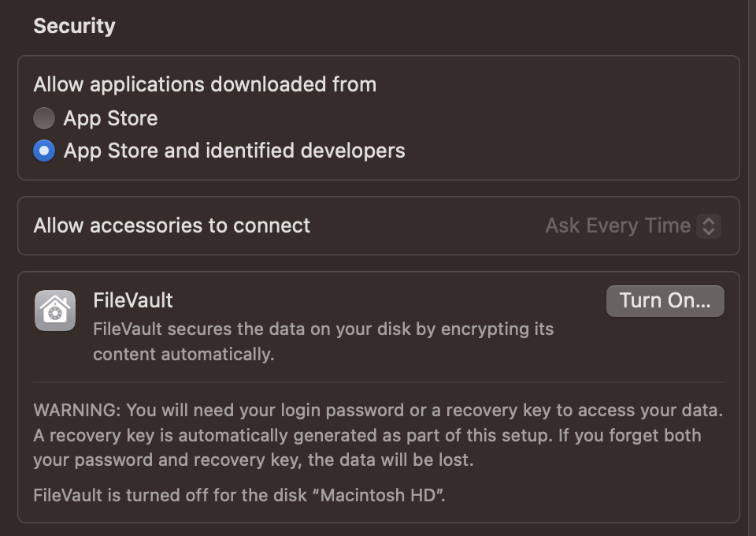The height and width of the screenshot is (536, 756).
Task: Select the App Store radio button
Action: point(44,118)
